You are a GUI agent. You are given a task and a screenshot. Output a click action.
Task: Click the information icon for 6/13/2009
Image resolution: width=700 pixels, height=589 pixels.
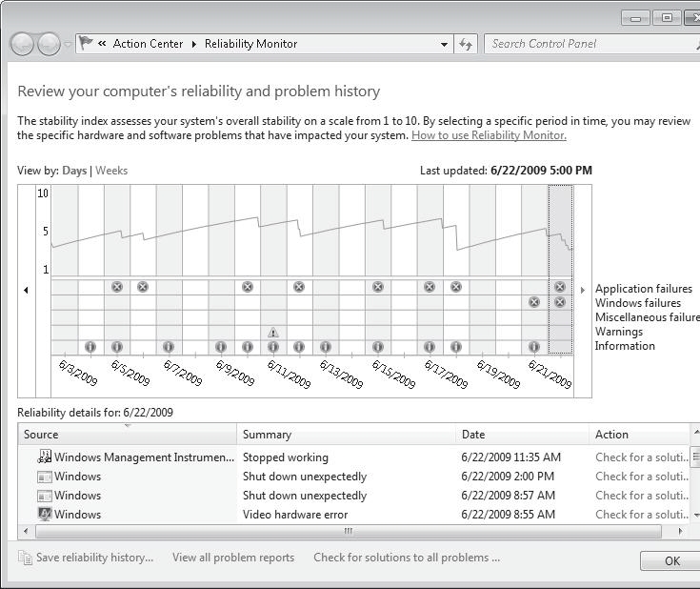[x=326, y=347]
